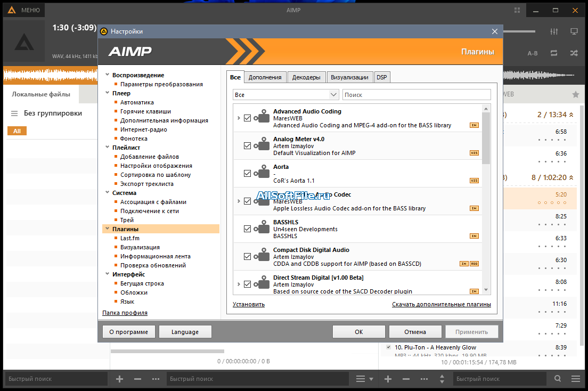Toggle the A-B repeat section button

(x=533, y=53)
